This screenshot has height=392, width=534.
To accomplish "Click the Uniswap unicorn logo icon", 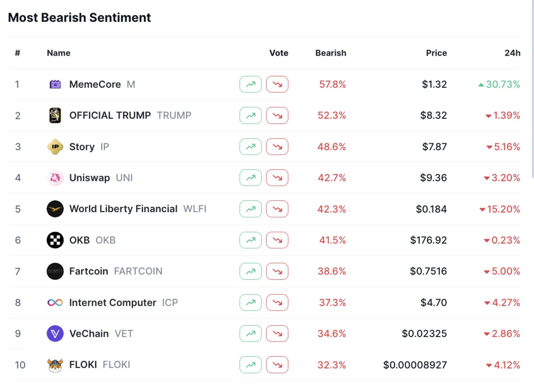I will pos(55,178).
